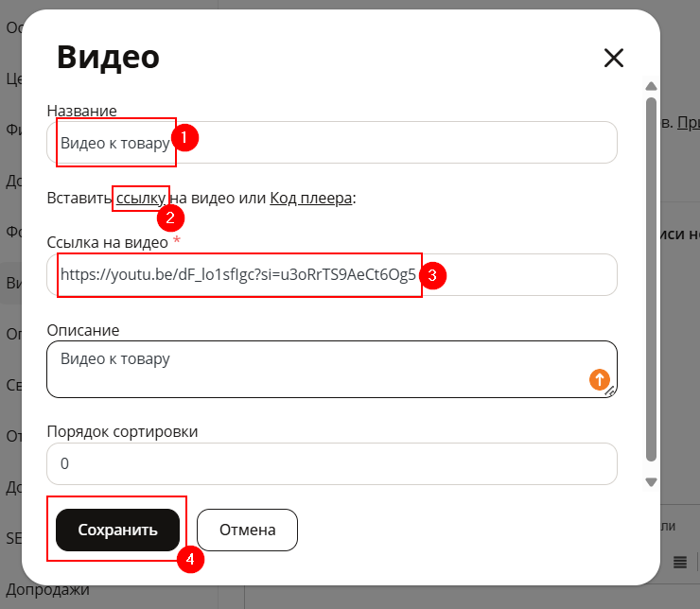Focus the Название text field

point(332,143)
